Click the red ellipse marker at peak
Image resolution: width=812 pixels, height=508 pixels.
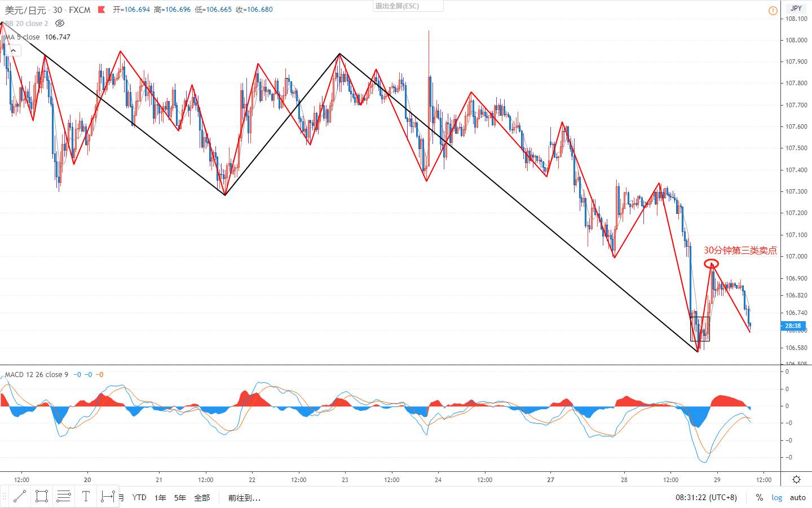pos(712,263)
